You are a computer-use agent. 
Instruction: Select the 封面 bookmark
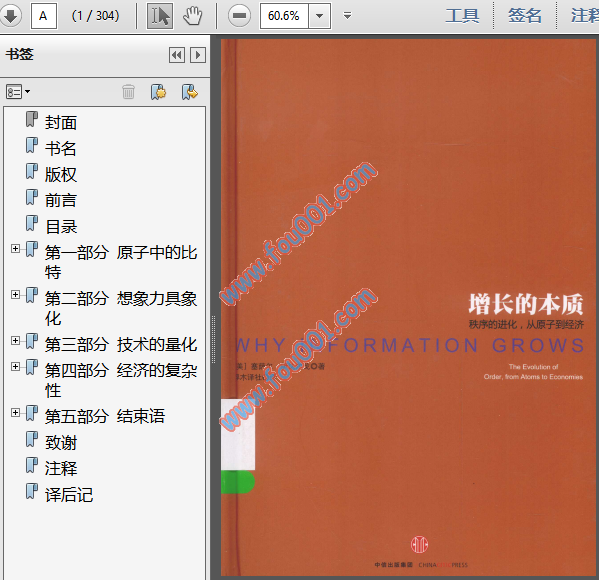pos(61,123)
